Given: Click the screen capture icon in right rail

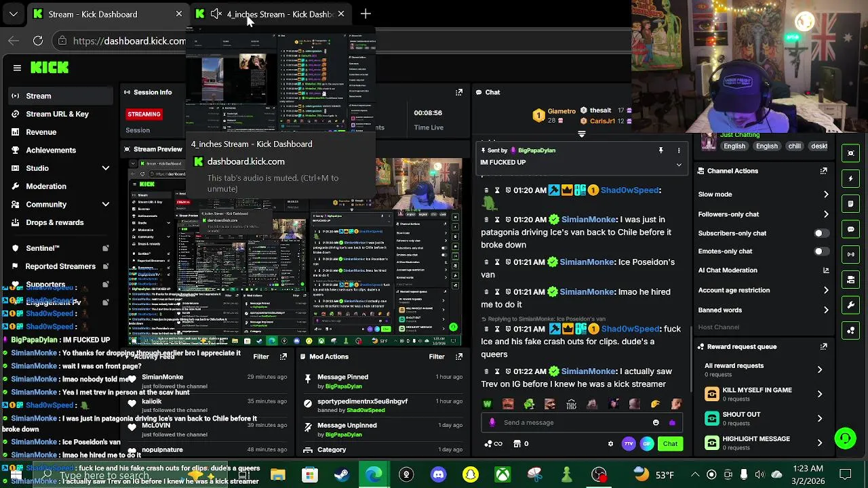Looking at the screenshot, I should pos(850,153).
